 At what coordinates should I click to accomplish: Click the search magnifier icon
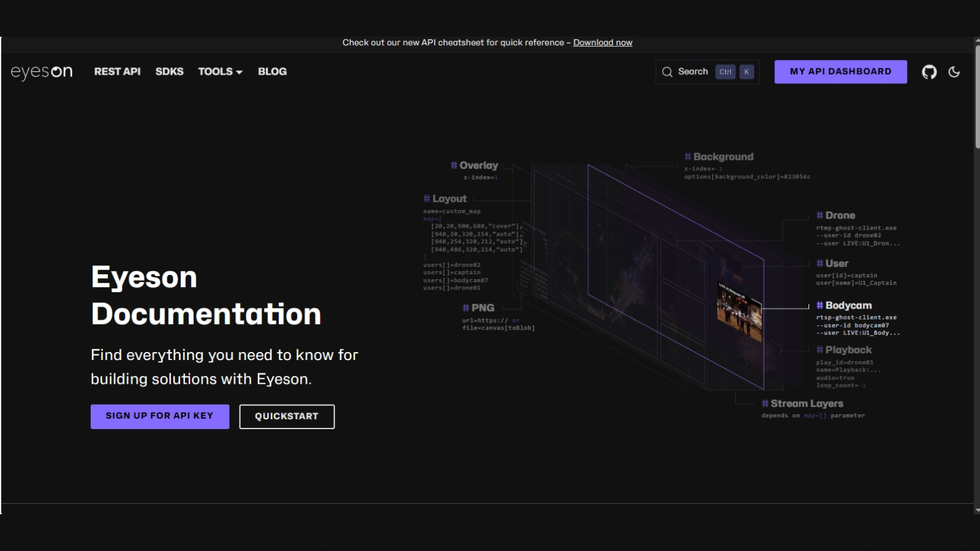click(x=667, y=72)
